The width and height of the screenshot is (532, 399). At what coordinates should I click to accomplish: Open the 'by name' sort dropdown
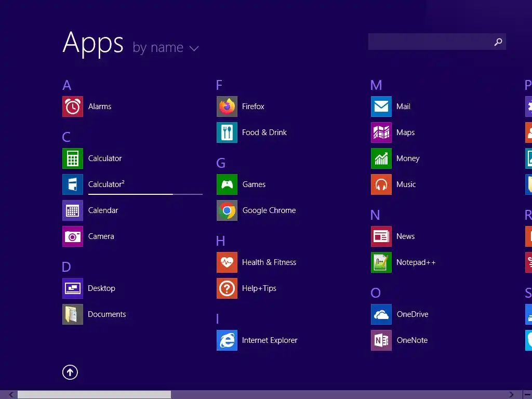coord(166,48)
